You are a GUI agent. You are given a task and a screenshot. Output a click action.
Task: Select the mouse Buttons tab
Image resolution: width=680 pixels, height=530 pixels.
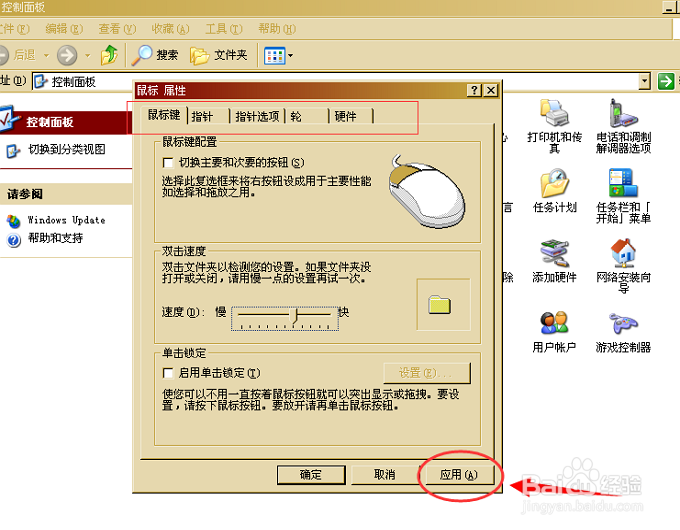tap(164, 115)
